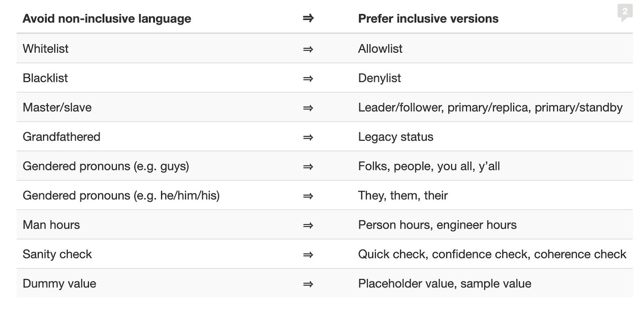Click the 'Person hours, engineer hours' cell
Viewport: 644px width, 314px height.
tap(437, 225)
